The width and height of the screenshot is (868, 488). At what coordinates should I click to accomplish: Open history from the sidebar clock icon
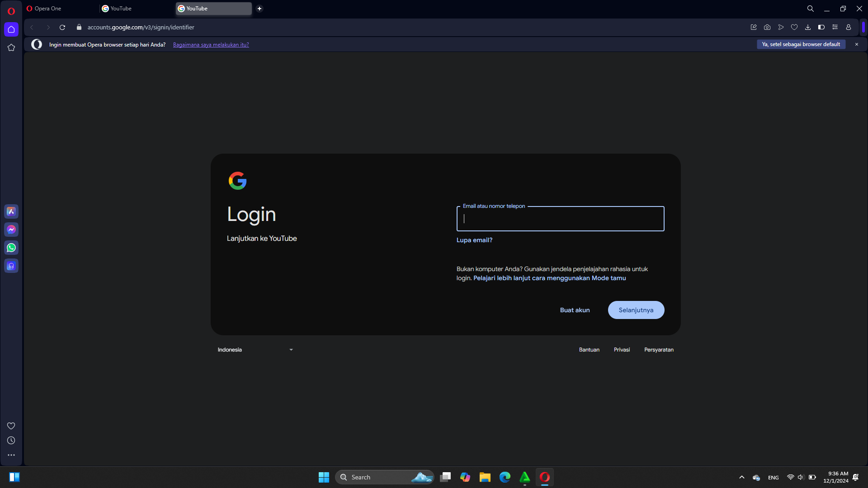click(x=11, y=441)
